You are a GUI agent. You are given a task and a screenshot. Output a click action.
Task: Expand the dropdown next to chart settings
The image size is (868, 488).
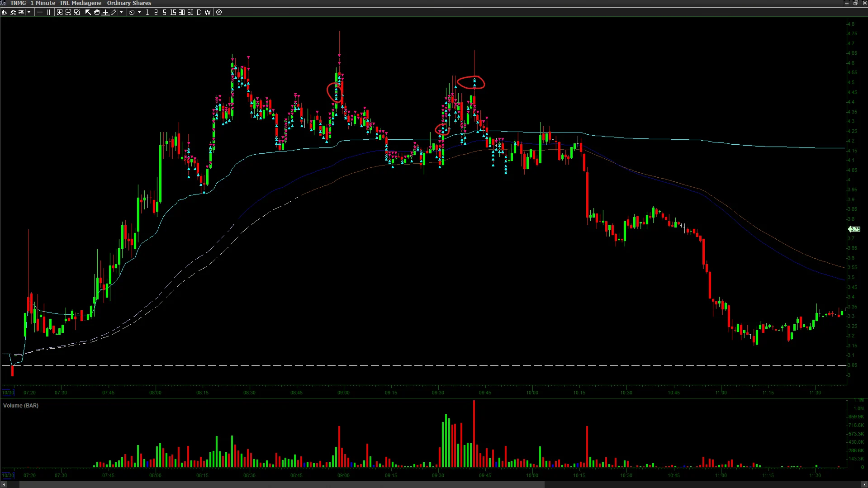coord(29,12)
